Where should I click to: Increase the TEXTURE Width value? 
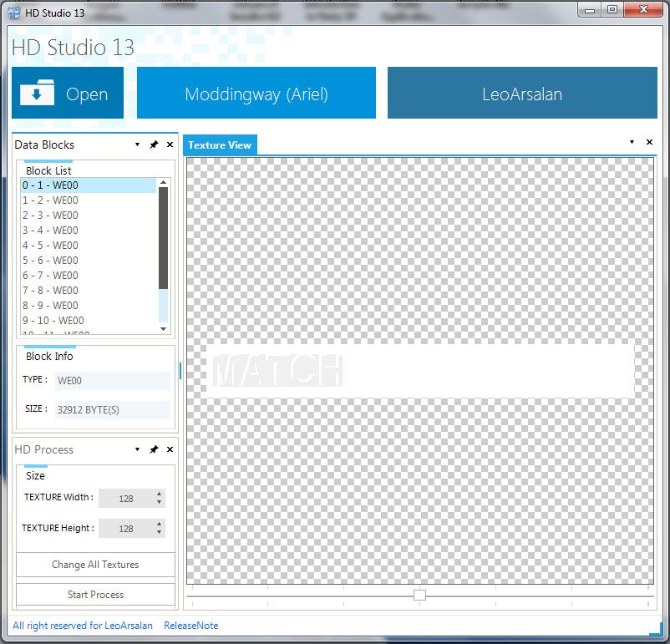pyautogui.click(x=159, y=494)
